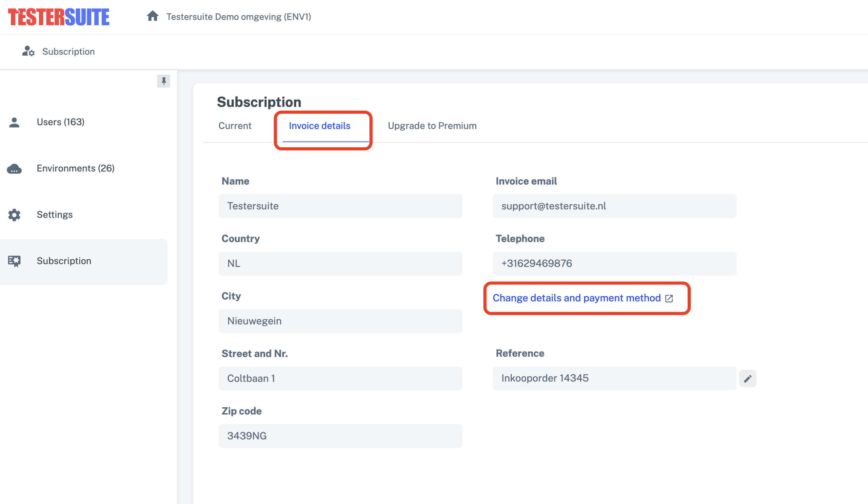868x504 pixels.
Task: Click the Testersuite Demo omgeving breadcrumb
Action: 238,17
